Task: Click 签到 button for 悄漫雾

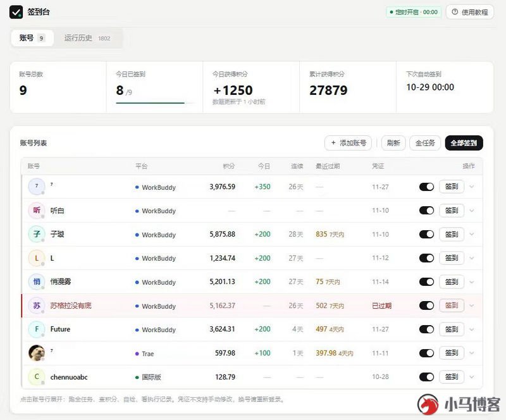Action: click(x=452, y=281)
